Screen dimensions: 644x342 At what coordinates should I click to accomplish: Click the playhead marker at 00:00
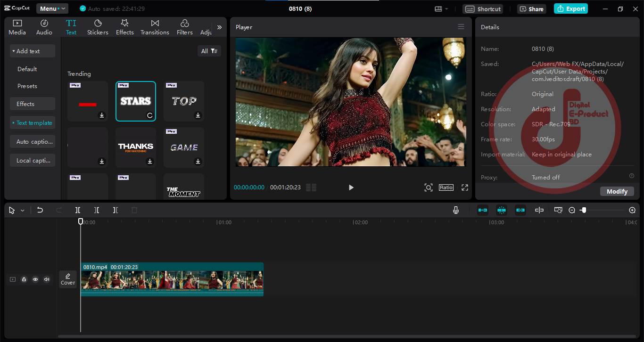tap(81, 221)
